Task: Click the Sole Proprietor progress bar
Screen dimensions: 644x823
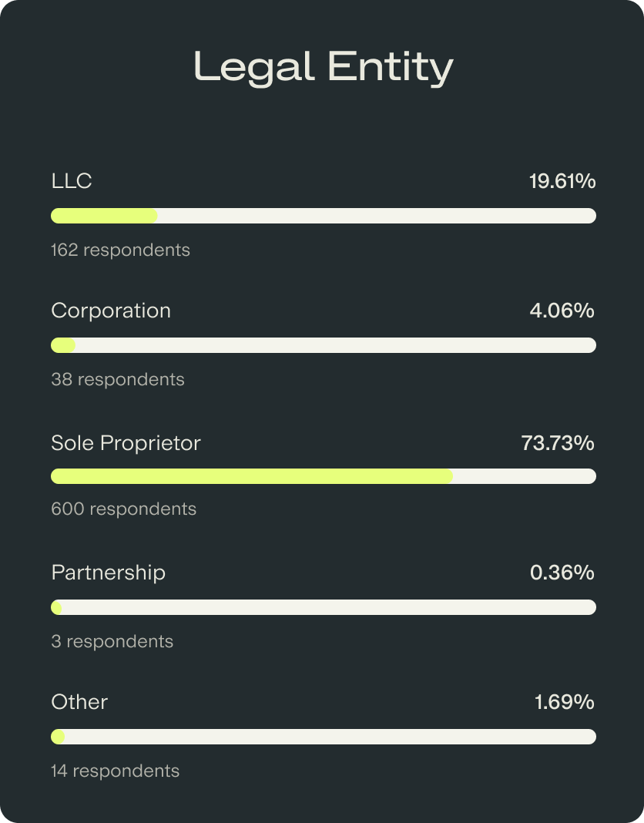Action: click(x=323, y=476)
